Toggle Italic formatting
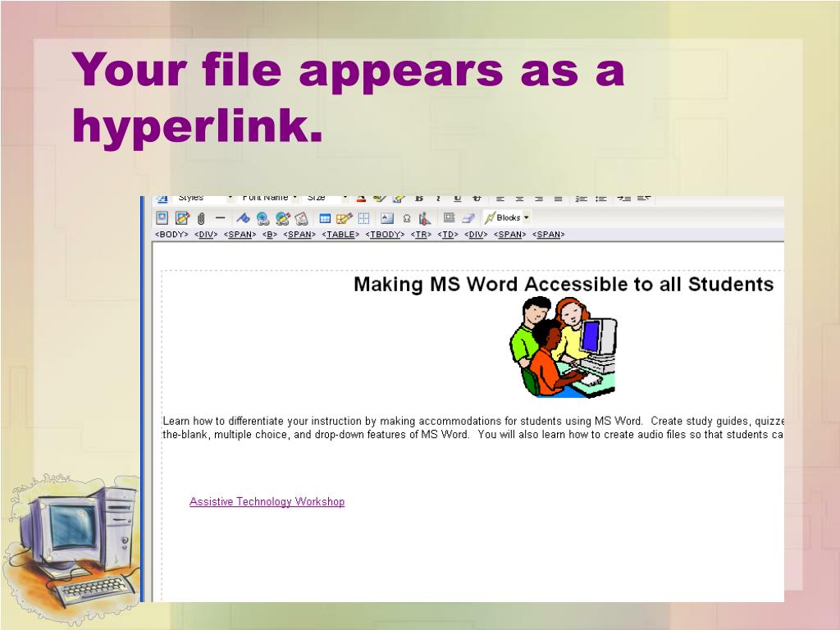The width and height of the screenshot is (840, 630). tap(438, 199)
